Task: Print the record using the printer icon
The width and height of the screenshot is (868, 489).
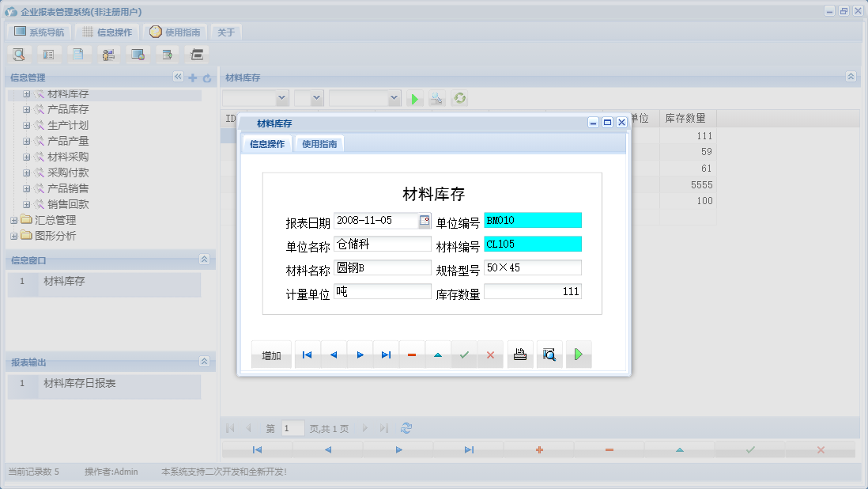Action: point(520,354)
